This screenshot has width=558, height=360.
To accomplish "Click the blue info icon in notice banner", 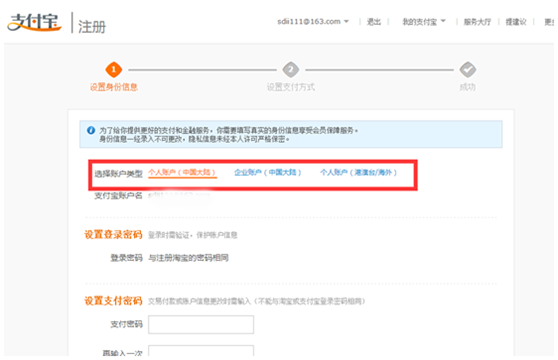I will tap(91, 130).
